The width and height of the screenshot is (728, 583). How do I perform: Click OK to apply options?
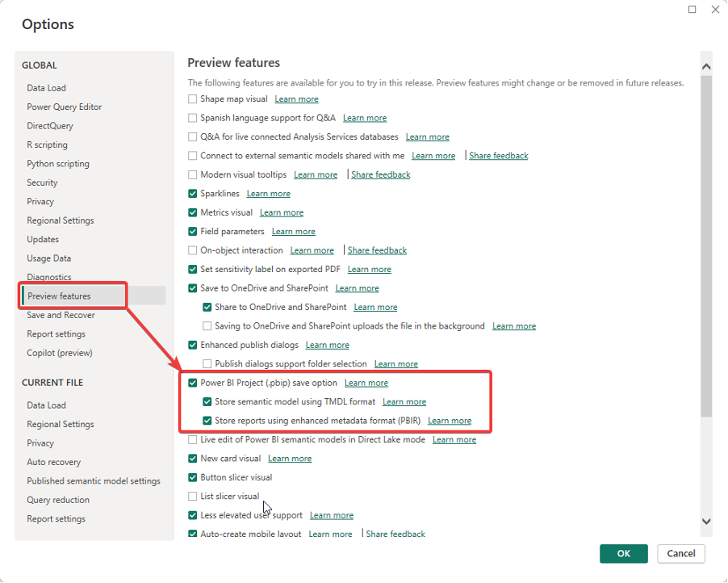click(x=624, y=553)
